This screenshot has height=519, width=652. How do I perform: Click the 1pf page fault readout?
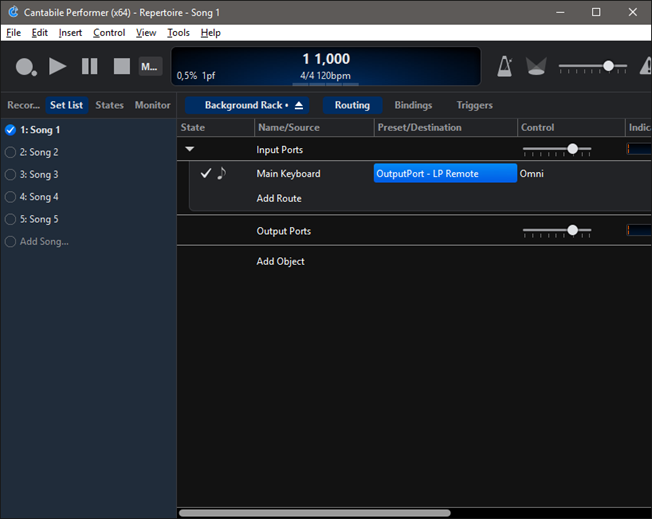pyautogui.click(x=208, y=76)
